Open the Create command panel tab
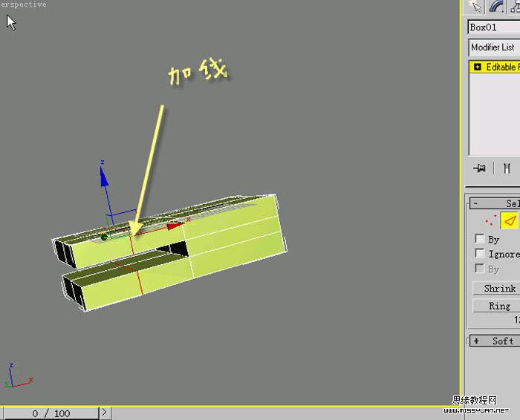This screenshot has width=520, height=420. [475, 7]
